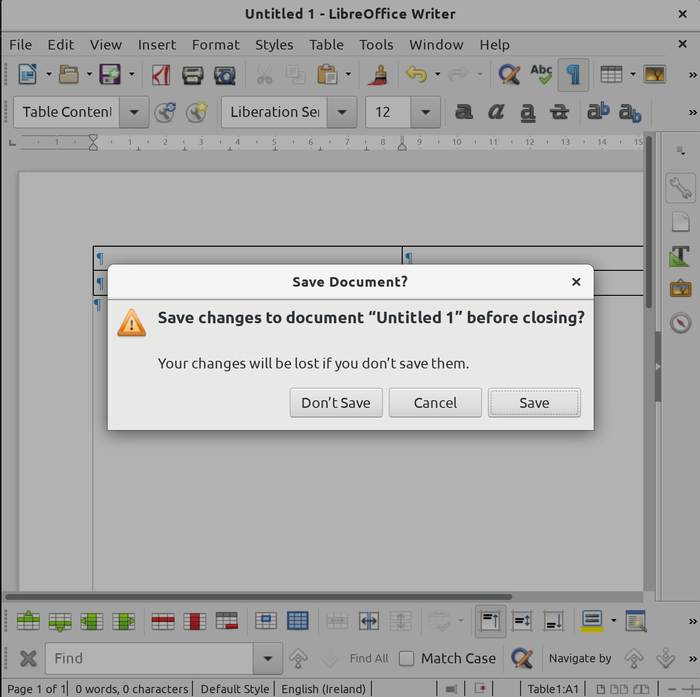Screen dimensions: 700x697
Task: Click the Select Cell icon
Action: tap(266, 621)
